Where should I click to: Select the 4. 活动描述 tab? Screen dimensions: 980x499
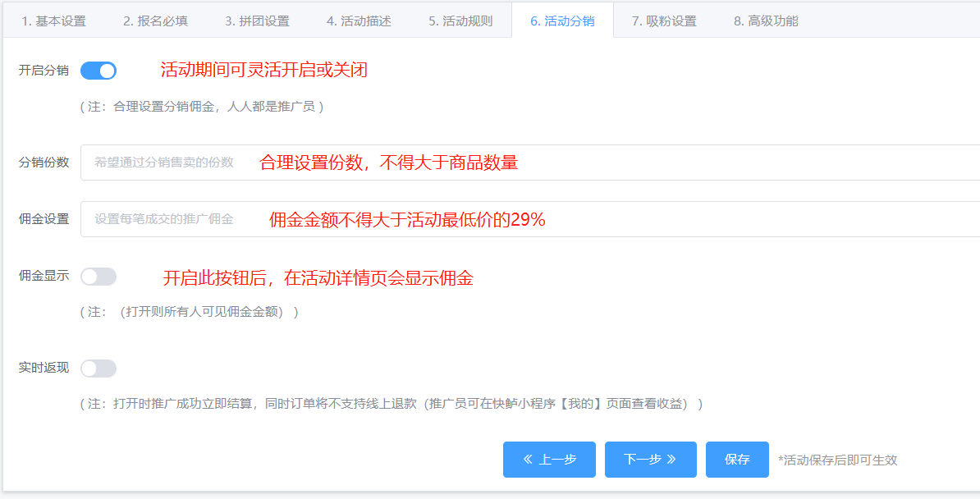(359, 21)
